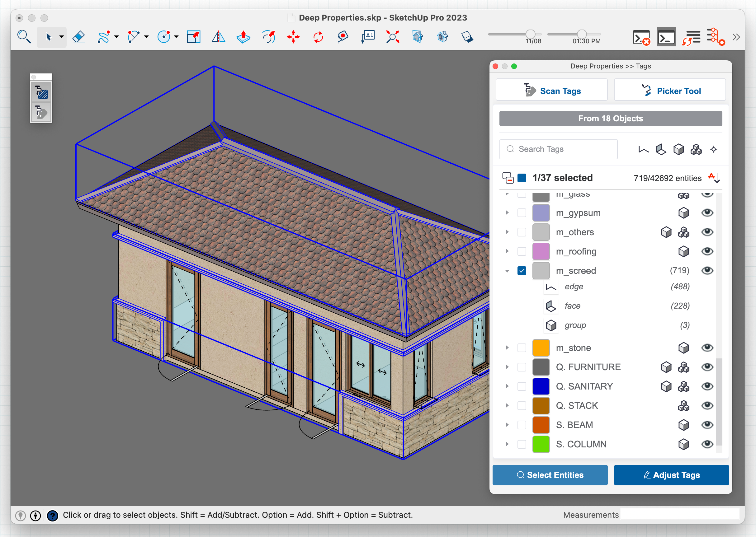Collapse the m_screed tag tree
The height and width of the screenshot is (537, 756).
pos(507,271)
